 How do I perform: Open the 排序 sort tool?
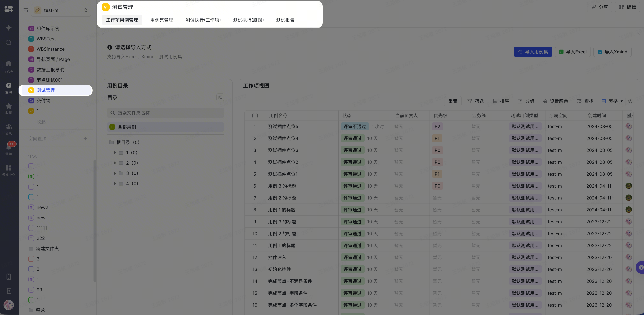[x=501, y=101]
